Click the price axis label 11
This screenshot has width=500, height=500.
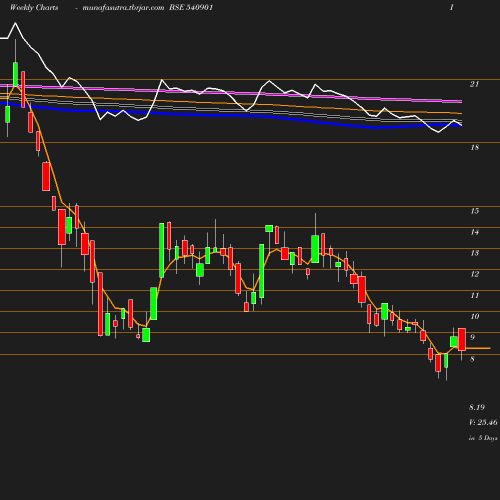coord(475,295)
